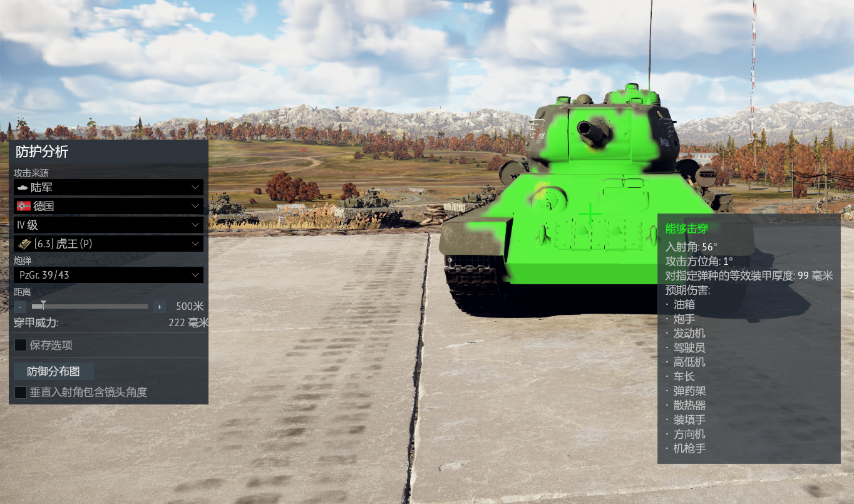
Task: Open the 陆军 attack source dropdown
Action: [108, 187]
